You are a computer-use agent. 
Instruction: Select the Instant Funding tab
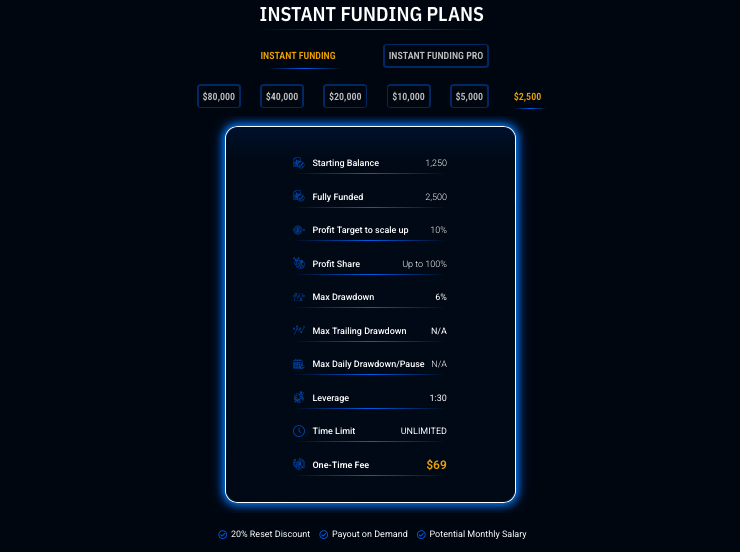pyautogui.click(x=298, y=56)
